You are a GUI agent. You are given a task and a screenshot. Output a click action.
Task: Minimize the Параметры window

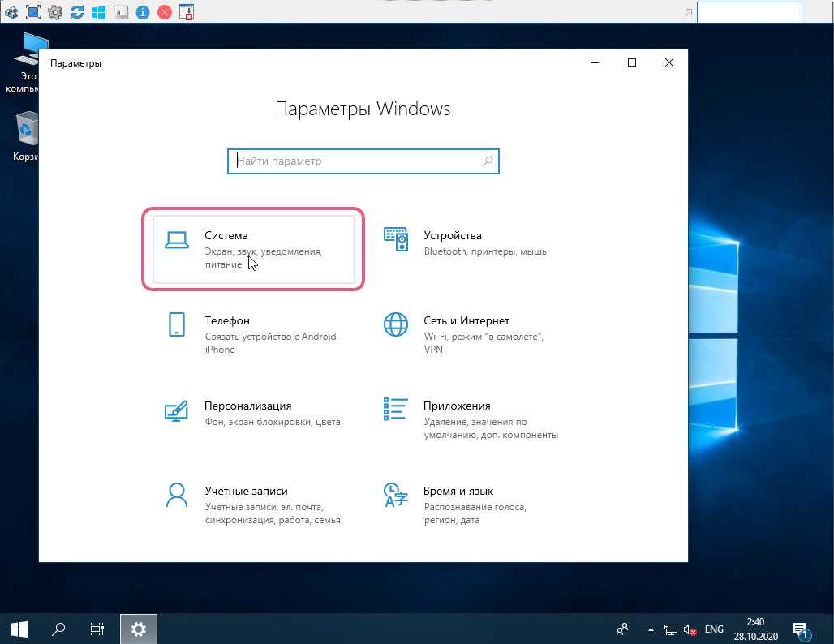(x=595, y=62)
